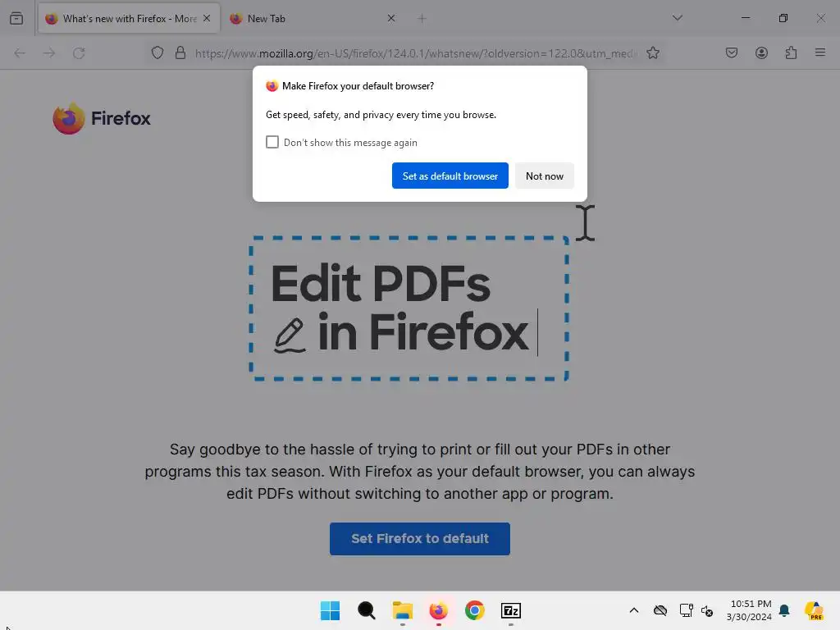Open tracking protection shield icon
Screen dimensions: 840x630
click(x=157, y=53)
